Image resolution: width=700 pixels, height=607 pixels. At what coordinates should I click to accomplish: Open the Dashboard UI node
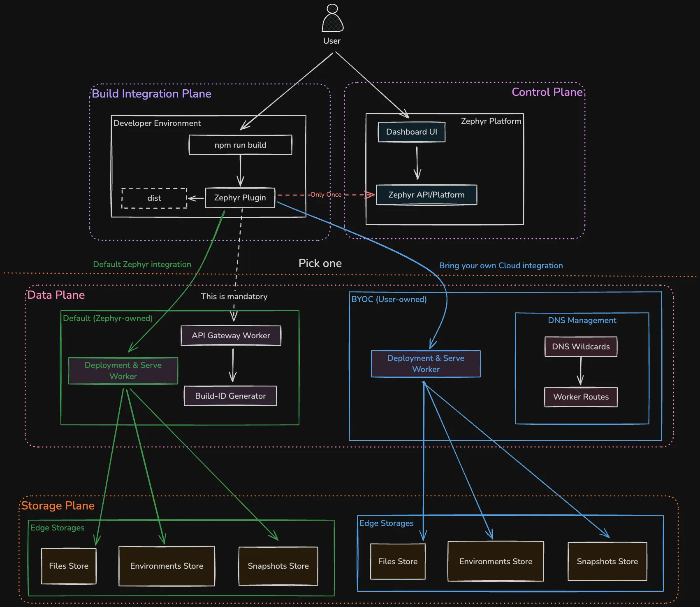click(x=411, y=132)
